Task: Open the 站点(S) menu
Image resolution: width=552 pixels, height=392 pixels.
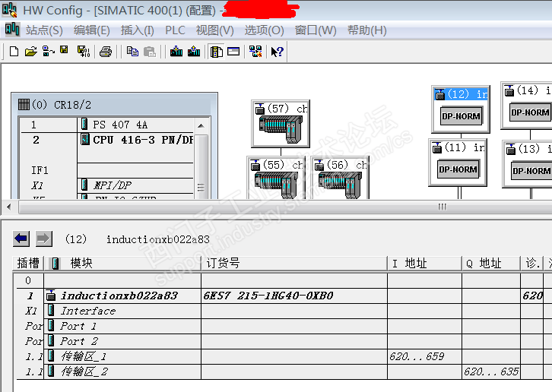Action: pos(44,30)
